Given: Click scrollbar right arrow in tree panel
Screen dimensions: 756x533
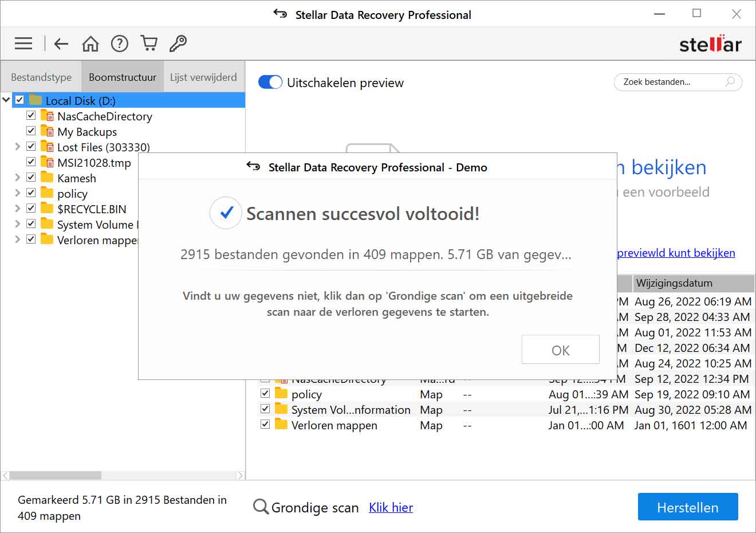Looking at the screenshot, I should (240, 475).
